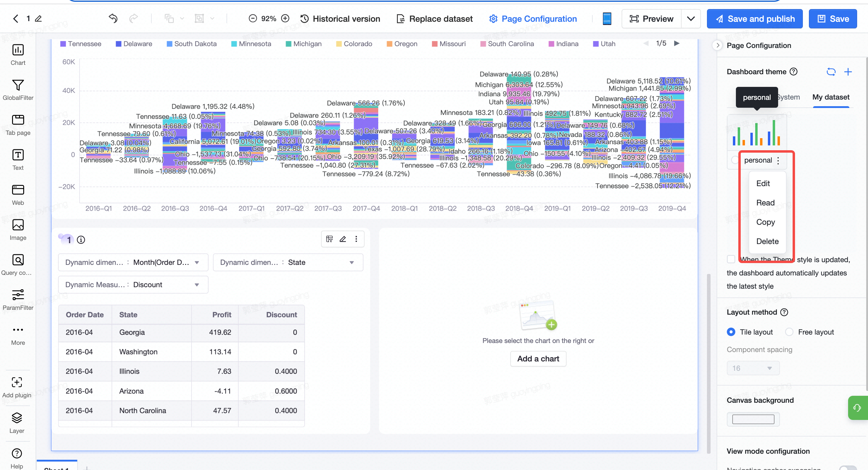868x470 pixels.
Task: Open the Help menu
Action: (x=17, y=458)
